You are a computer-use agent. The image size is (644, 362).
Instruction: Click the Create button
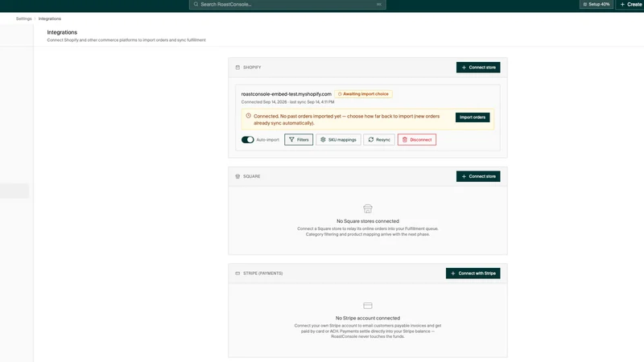tap(630, 4)
